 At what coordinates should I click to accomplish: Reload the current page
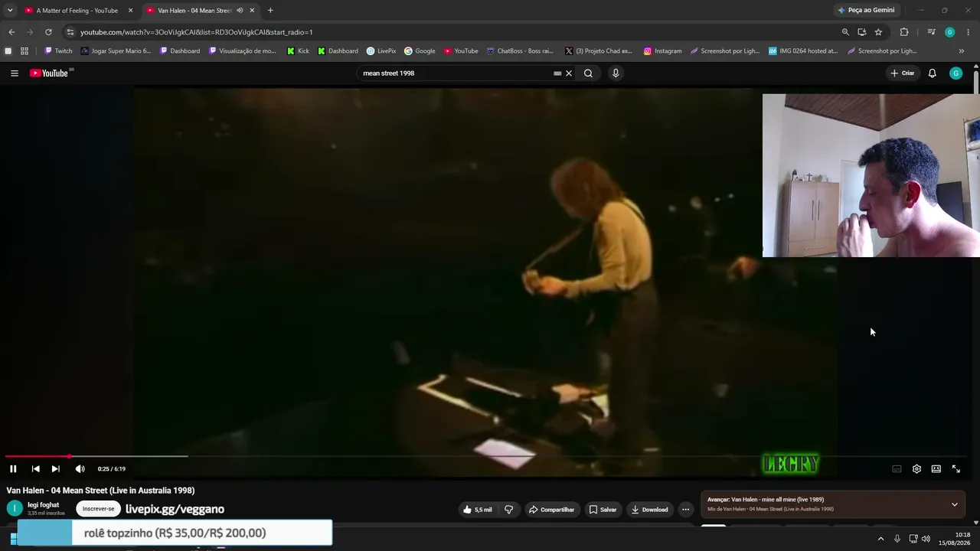point(48,32)
